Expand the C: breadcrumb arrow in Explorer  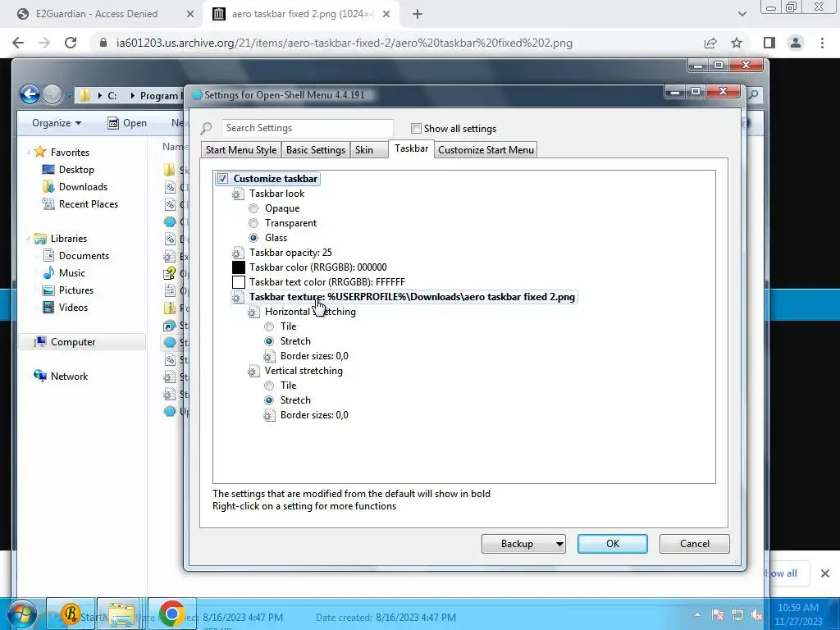(132, 96)
